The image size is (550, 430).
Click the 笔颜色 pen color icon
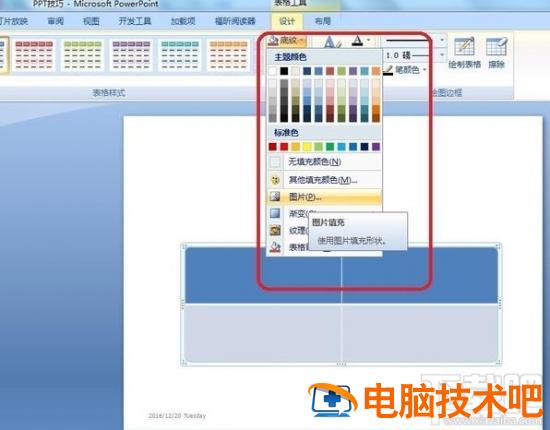388,70
